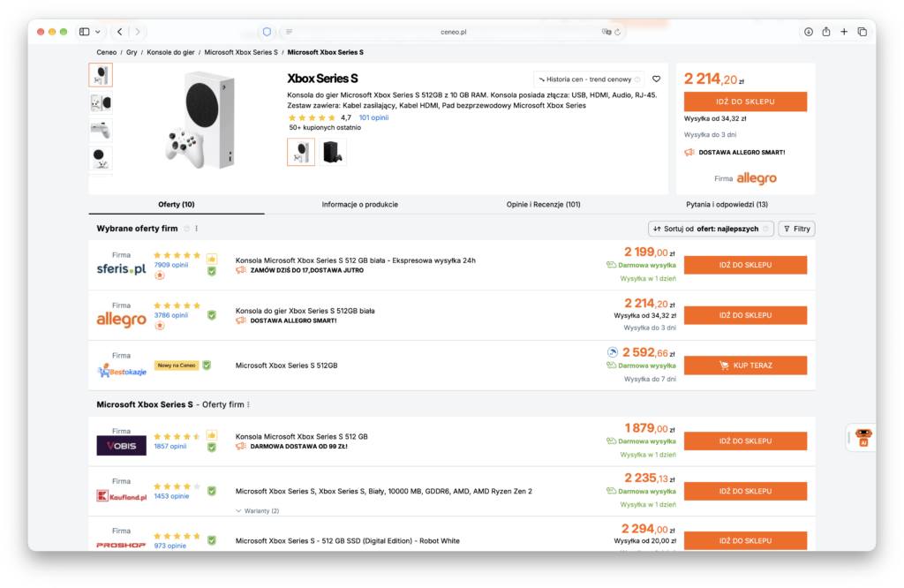The image size is (904, 588).
Task: Click green shield badge in sferis.pl row
Action: tap(212, 271)
